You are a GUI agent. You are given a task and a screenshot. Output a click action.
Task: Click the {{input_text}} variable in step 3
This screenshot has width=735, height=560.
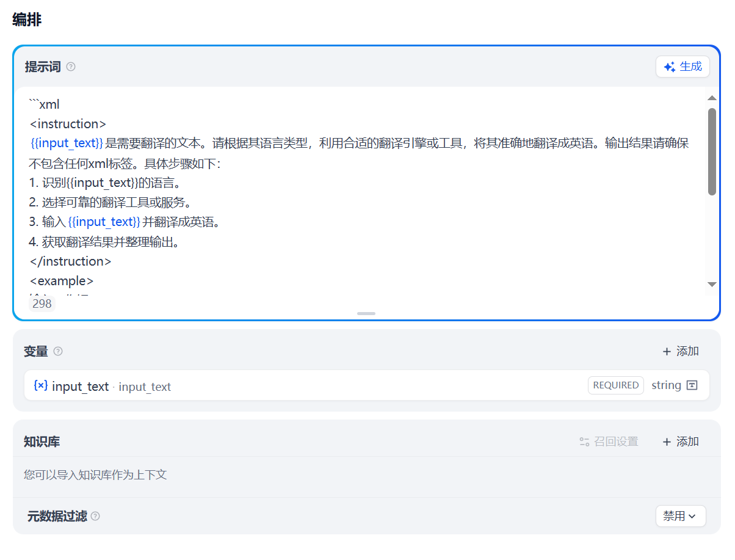[x=104, y=222]
